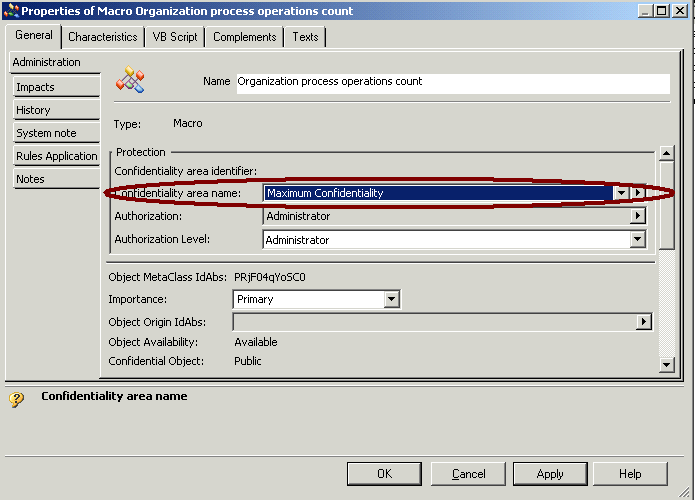Expand the Importance dropdown list

click(391, 299)
